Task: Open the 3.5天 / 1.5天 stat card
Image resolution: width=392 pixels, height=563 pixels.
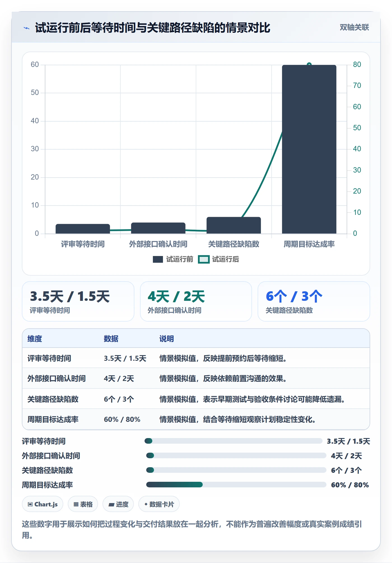Action: tap(78, 301)
